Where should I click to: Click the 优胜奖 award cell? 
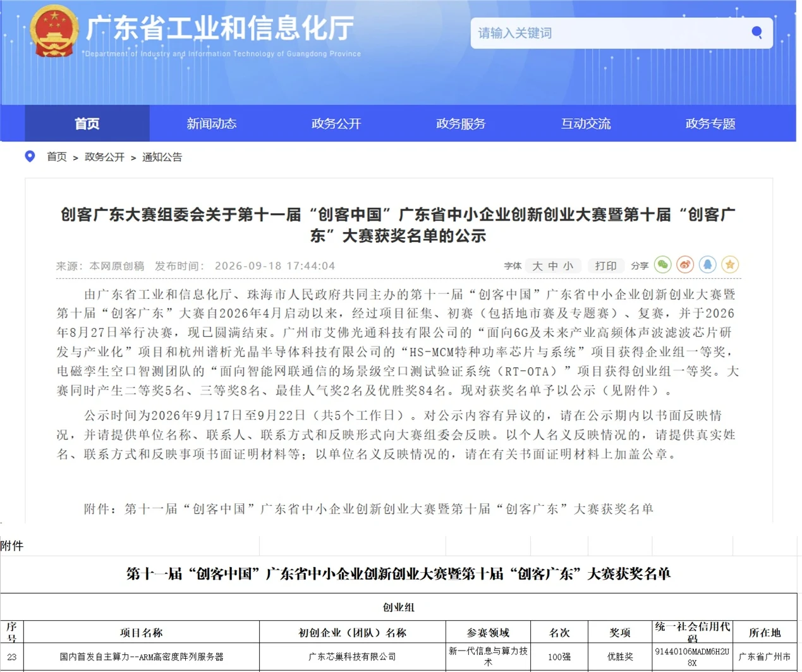tap(620, 657)
